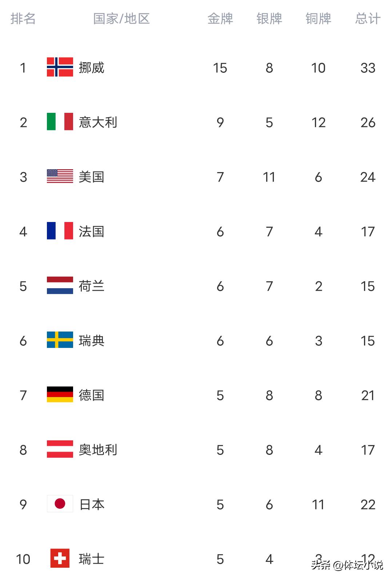Viewport: 392px width, 579px height.
Task: Open the 挪威 country name
Action: click(91, 68)
